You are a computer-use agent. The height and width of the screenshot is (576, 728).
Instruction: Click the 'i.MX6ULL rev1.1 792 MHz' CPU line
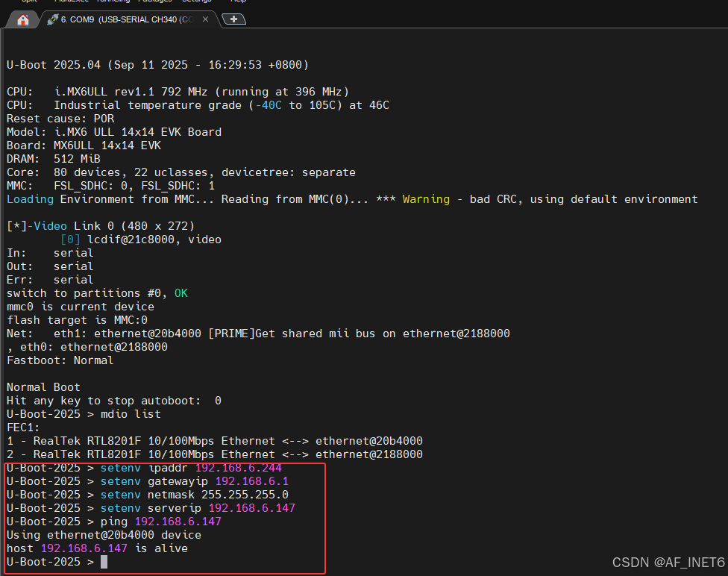(178, 92)
